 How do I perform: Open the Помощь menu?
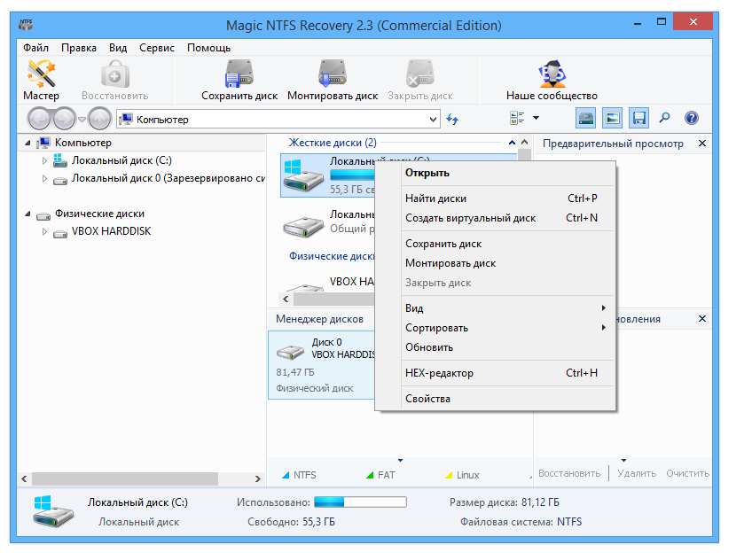tap(208, 48)
